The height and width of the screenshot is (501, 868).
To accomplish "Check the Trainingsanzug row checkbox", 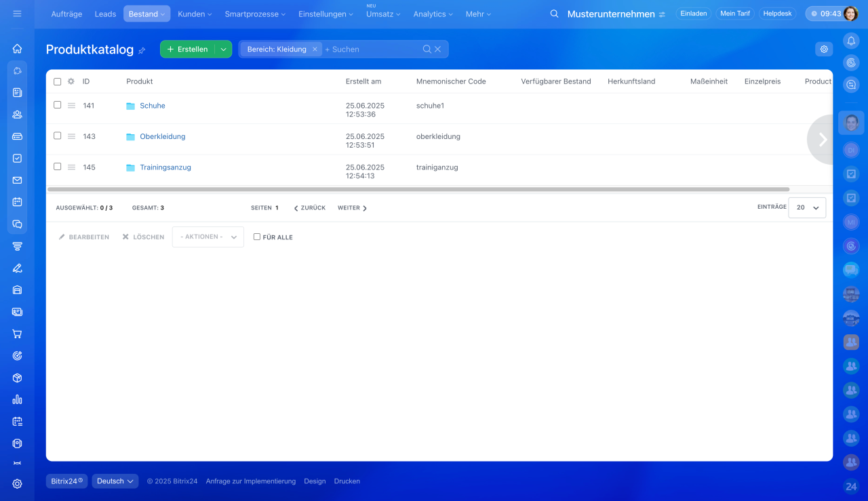I will pos(58,167).
